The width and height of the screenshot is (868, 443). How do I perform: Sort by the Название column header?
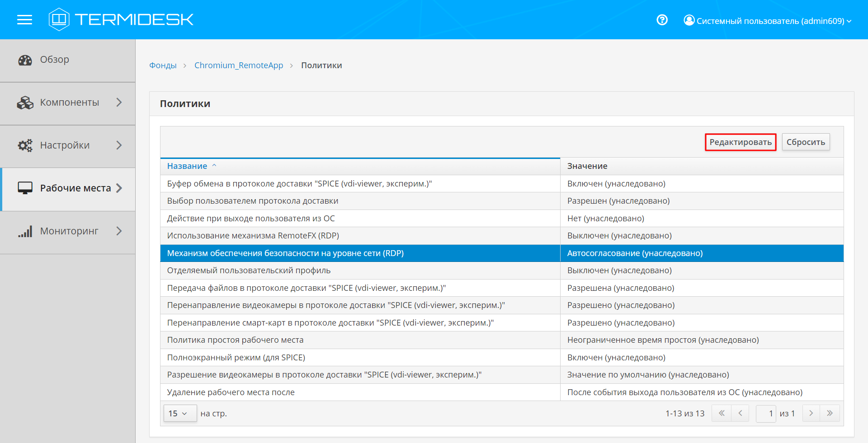(x=187, y=166)
